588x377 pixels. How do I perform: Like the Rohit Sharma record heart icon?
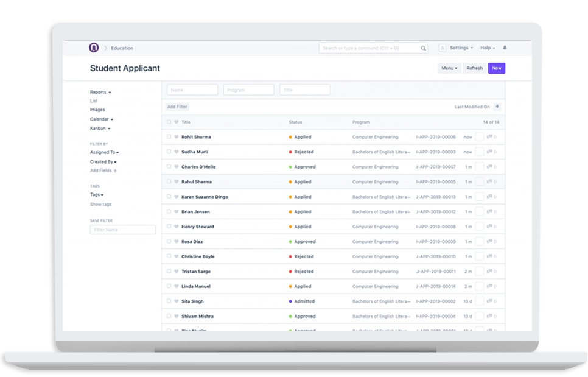coord(177,137)
